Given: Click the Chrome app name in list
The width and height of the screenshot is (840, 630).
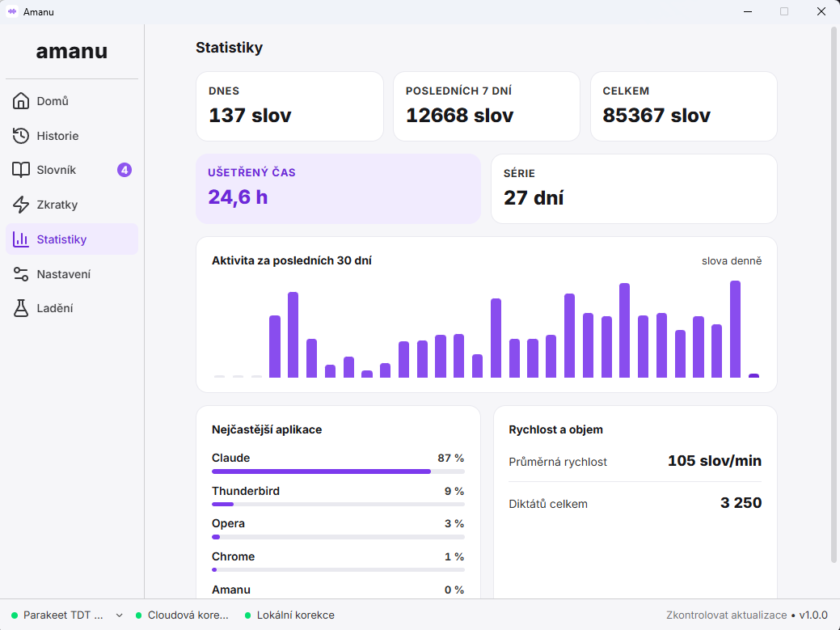Looking at the screenshot, I should (x=233, y=556).
